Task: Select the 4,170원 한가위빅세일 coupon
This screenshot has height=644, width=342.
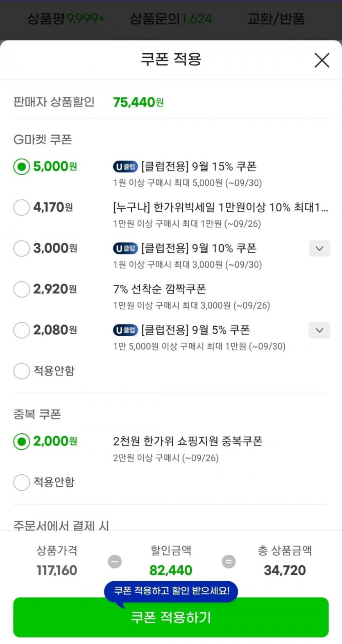Action: click(22, 207)
